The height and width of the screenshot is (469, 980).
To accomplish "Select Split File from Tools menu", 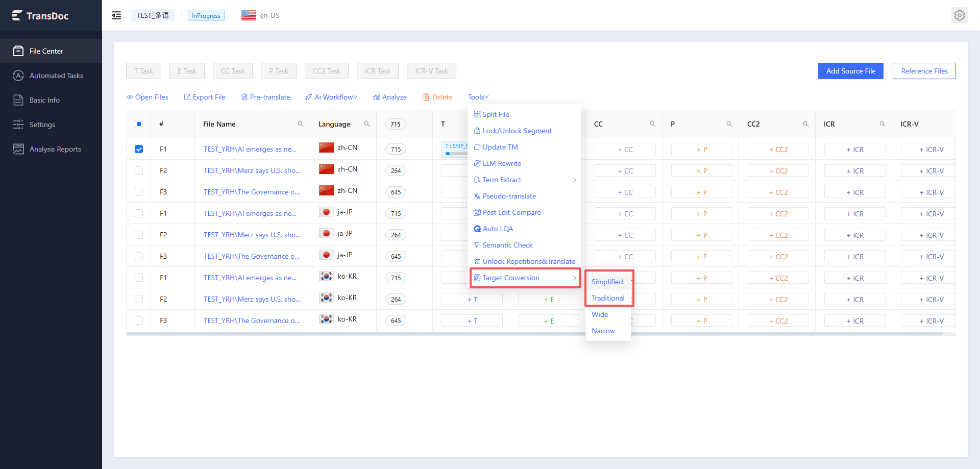I will 525,114.
